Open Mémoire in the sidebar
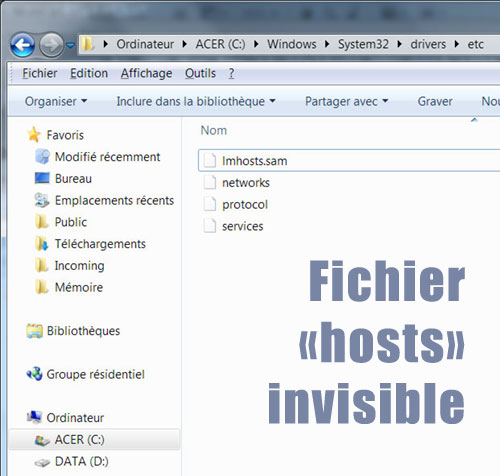This screenshot has height=476, width=500. (79, 287)
